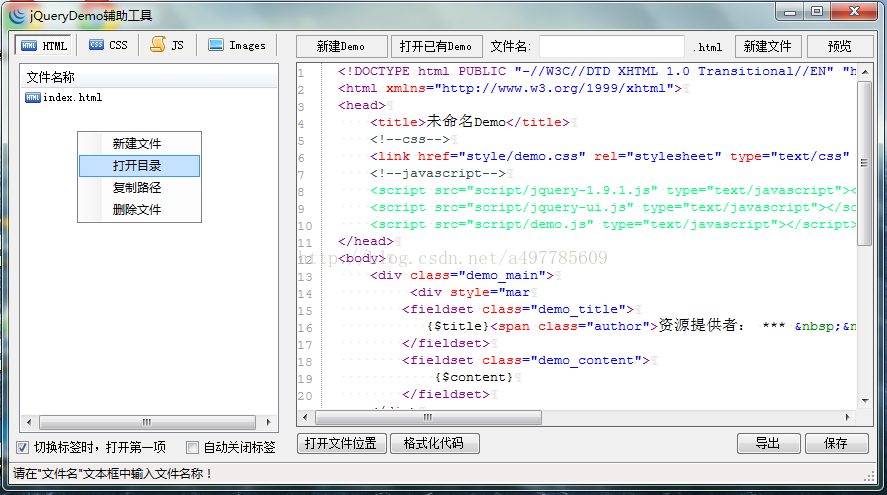Screen dimensions: 887x495
Task: Enable the 自动关闭标签 checkbox
Action: click(192, 447)
